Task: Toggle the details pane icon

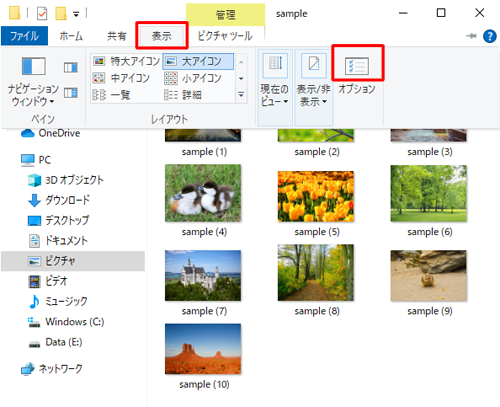Action: [x=71, y=93]
